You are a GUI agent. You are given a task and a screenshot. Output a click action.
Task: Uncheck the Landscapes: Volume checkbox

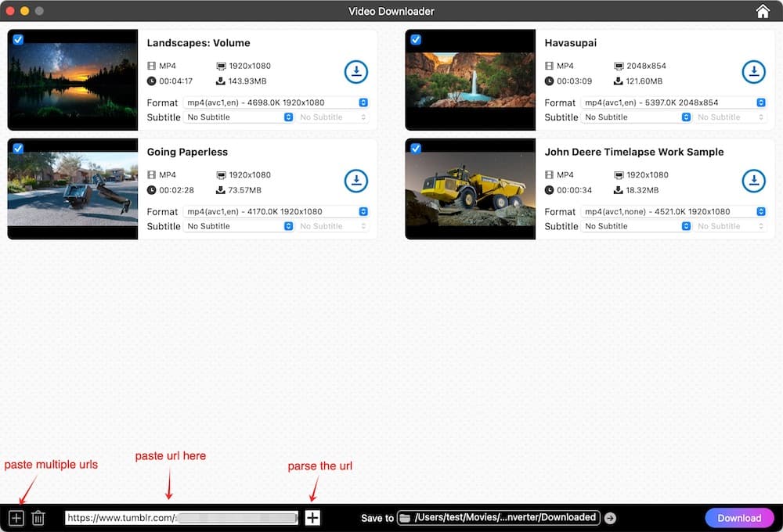click(18, 39)
